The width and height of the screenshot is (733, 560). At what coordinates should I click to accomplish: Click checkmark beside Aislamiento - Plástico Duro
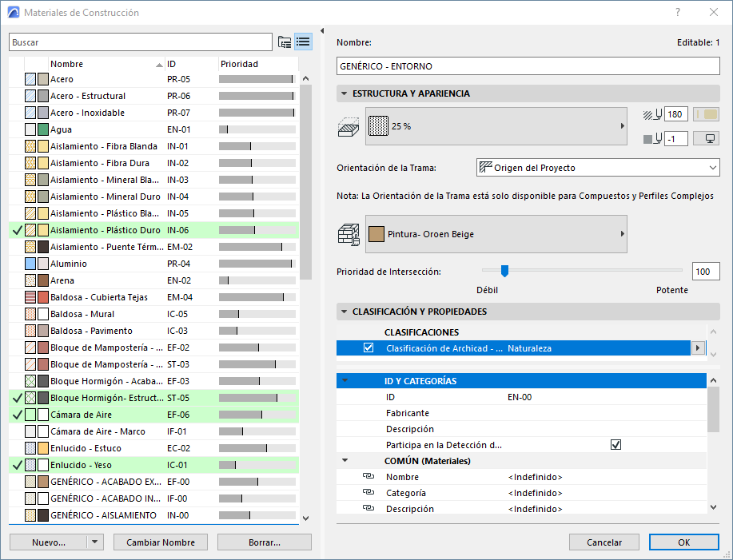coord(18,230)
